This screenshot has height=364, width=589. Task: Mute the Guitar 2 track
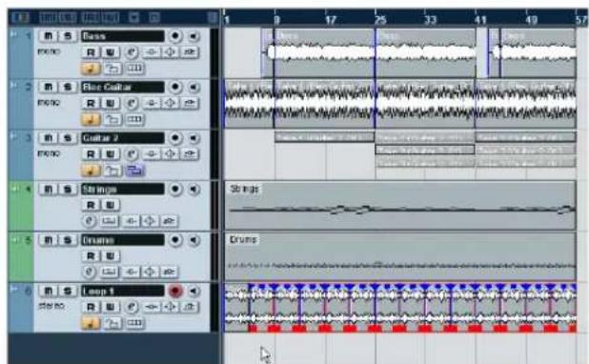click(48, 138)
